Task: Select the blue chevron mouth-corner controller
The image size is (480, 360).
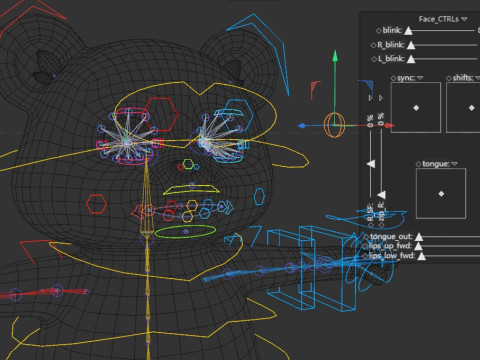Action: [x=229, y=207]
